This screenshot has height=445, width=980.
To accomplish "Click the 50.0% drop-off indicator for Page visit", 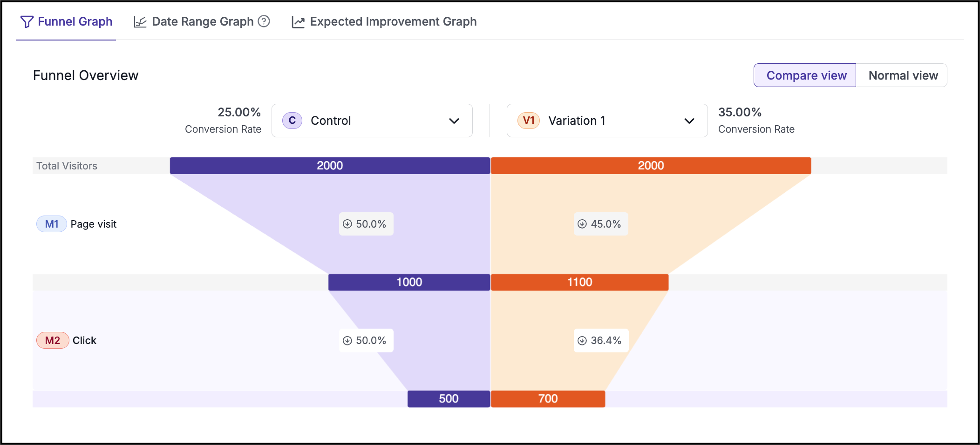I will pos(366,224).
